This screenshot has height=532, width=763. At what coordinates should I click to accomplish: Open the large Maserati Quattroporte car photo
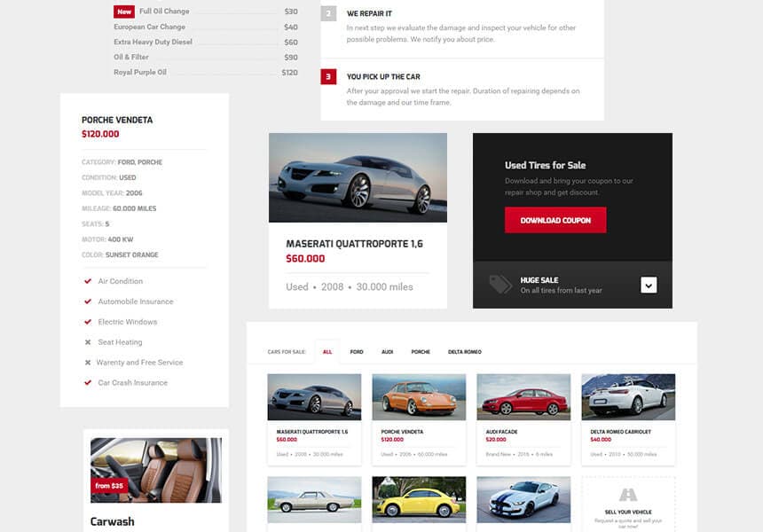(358, 177)
